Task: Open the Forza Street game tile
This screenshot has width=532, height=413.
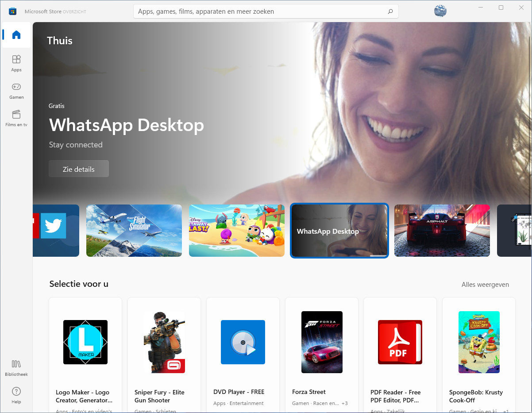Action: pos(322,354)
